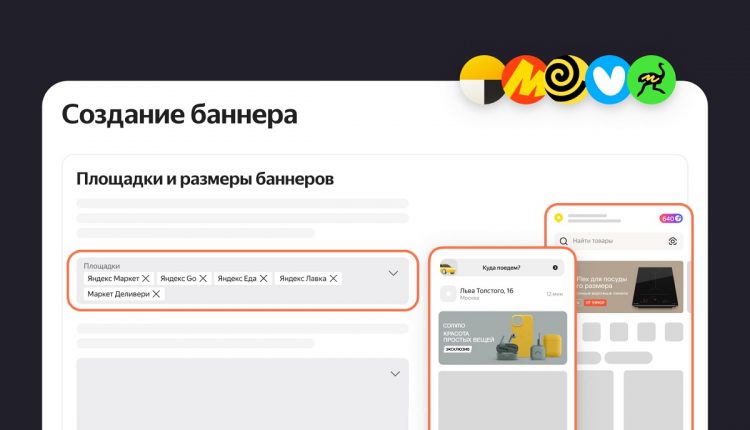
Task: Click the Создание баннера title
Action: pyautogui.click(x=179, y=115)
